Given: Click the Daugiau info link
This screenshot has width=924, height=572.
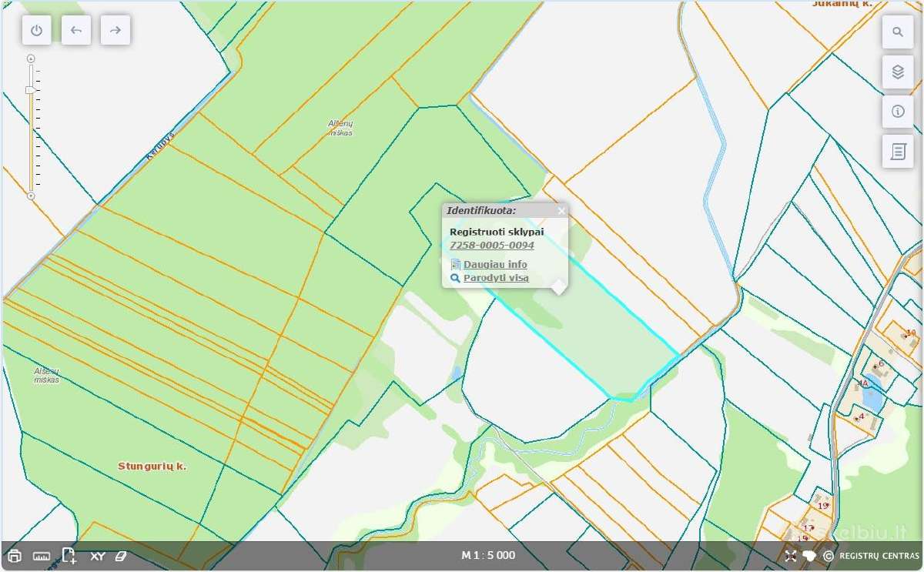Looking at the screenshot, I should tap(495, 264).
